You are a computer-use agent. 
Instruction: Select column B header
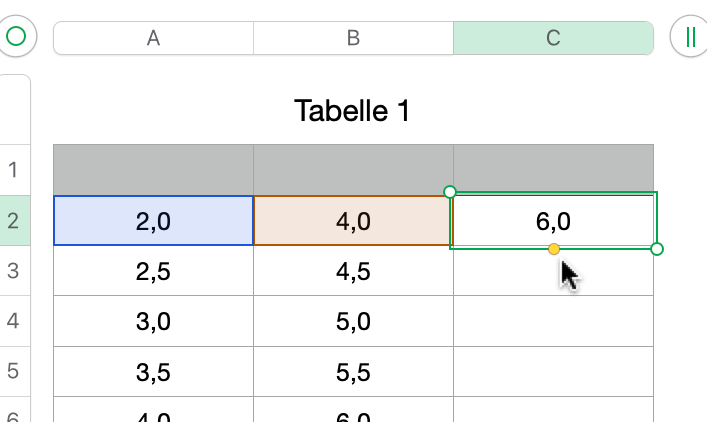point(353,38)
